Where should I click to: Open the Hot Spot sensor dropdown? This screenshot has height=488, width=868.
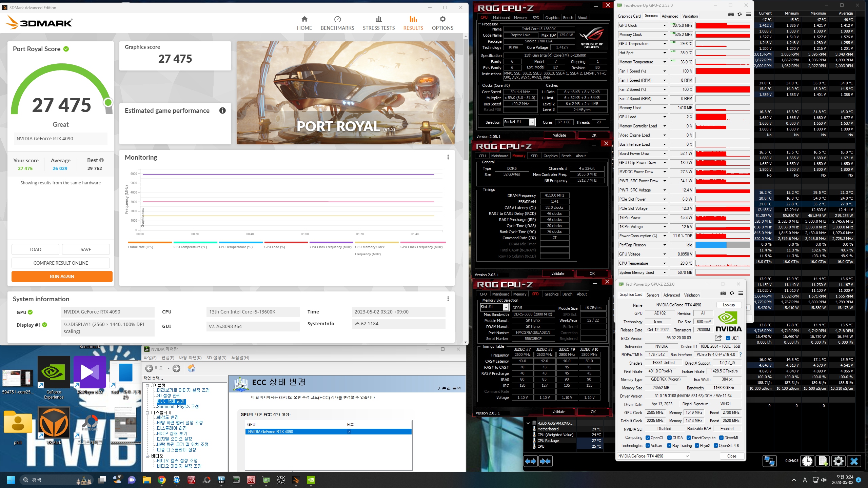coord(664,53)
